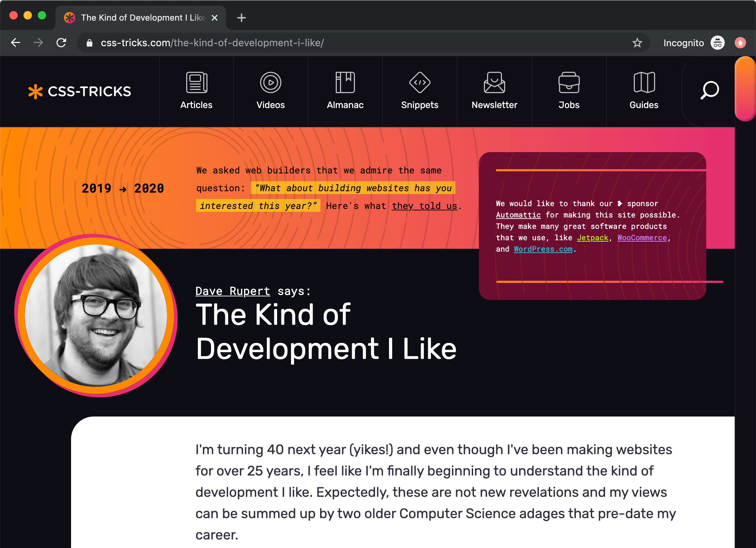Click the CSS-Tricks logo
The image size is (756, 548).
point(80,91)
